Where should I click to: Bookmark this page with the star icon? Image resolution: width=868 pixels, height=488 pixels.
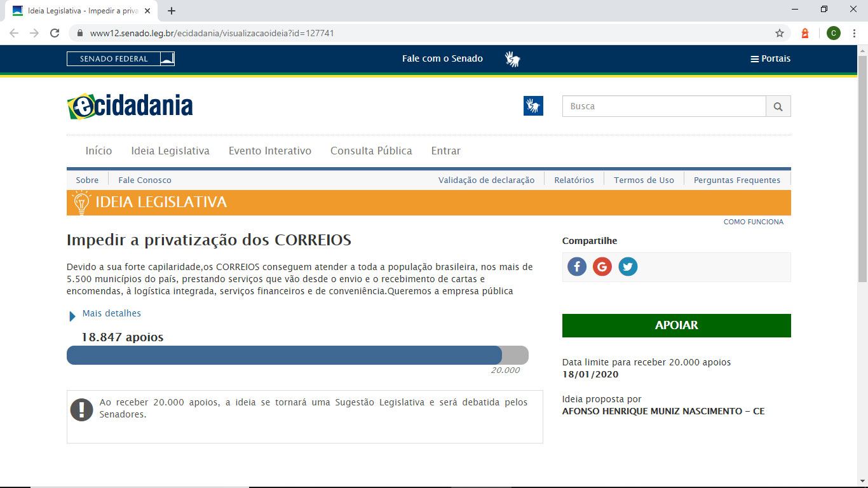click(780, 33)
